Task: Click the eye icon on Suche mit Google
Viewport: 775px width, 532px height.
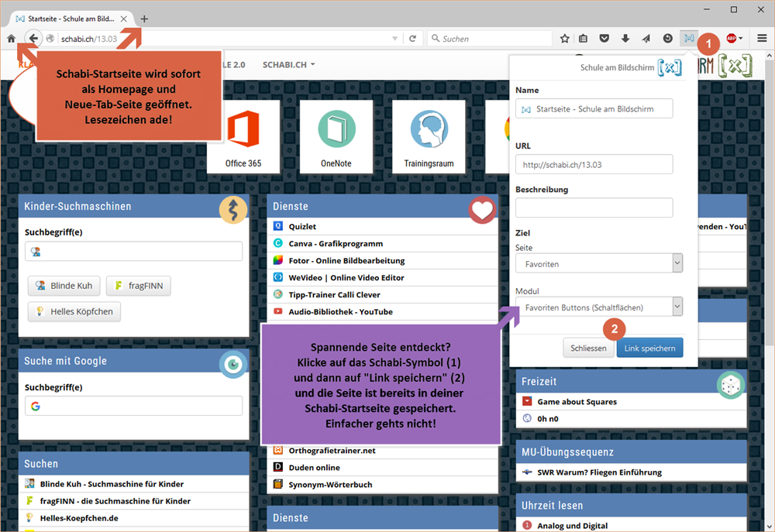Action: click(x=233, y=365)
